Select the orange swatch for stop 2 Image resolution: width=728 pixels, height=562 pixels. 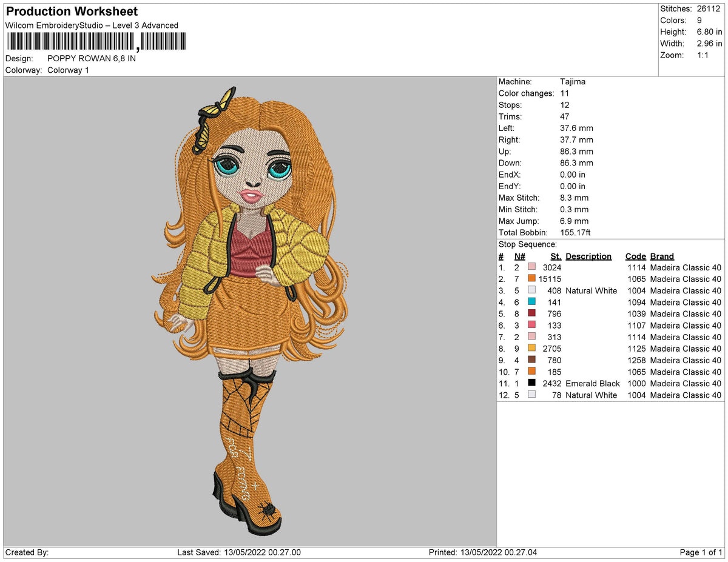[x=532, y=279]
